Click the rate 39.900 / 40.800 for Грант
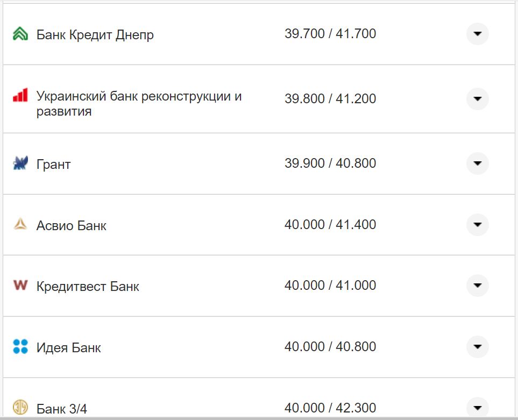The width and height of the screenshot is (518, 420). click(x=330, y=163)
